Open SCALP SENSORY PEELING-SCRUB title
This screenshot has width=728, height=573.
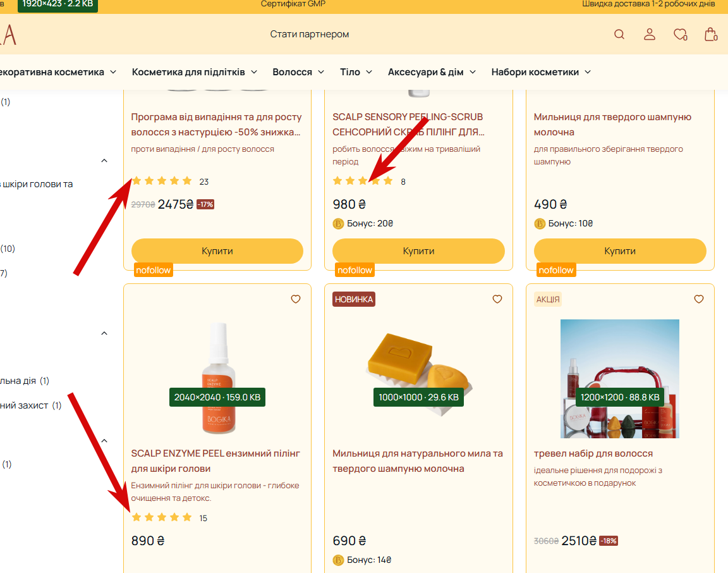click(409, 125)
